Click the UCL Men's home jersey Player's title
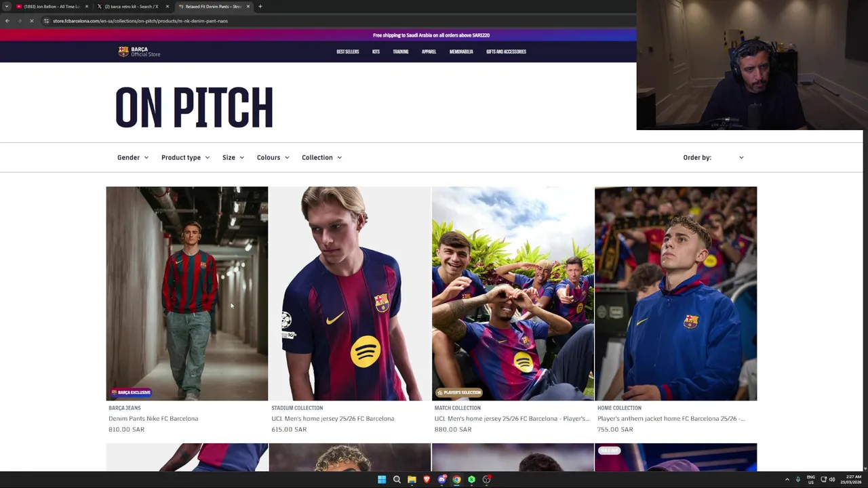 (x=512, y=419)
